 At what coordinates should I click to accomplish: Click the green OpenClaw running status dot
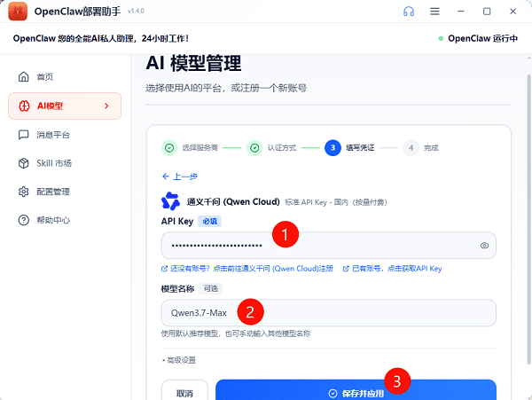[x=441, y=38]
